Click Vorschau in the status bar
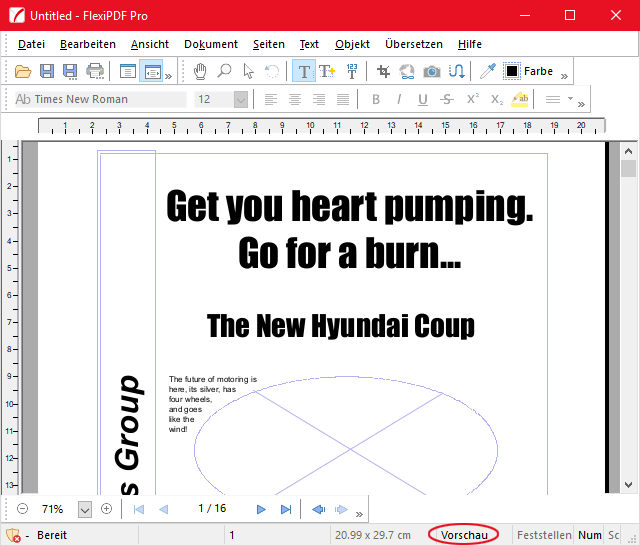This screenshot has height=546, width=640. (463, 535)
